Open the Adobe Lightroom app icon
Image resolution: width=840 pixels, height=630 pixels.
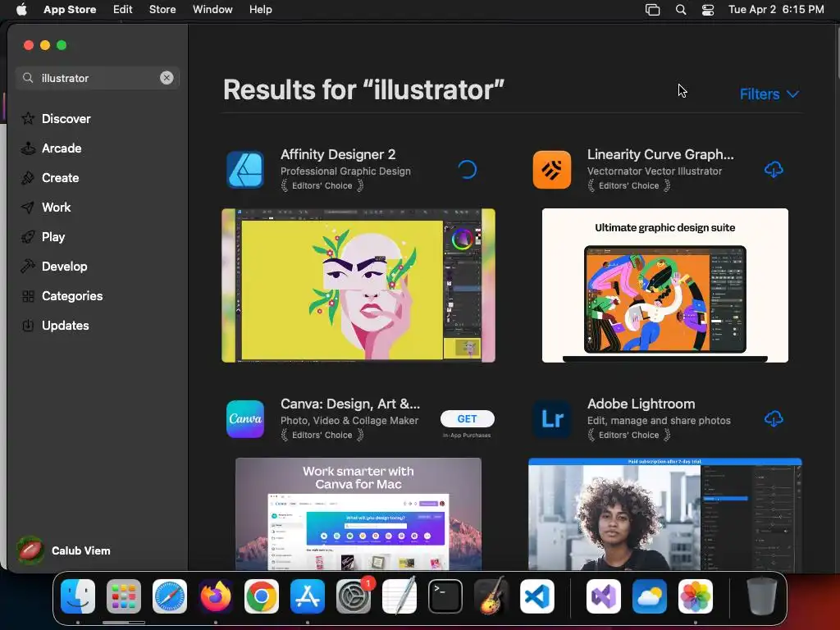point(552,419)
